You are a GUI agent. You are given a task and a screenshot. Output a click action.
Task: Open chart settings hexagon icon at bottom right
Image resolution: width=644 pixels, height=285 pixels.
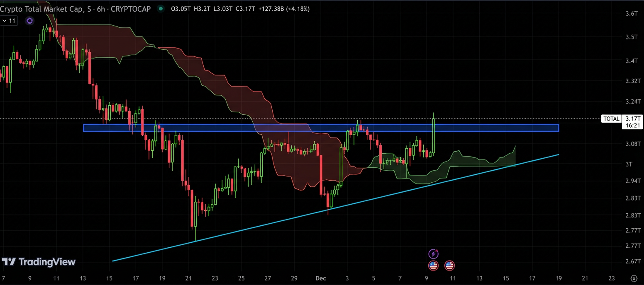click(634, 278)
